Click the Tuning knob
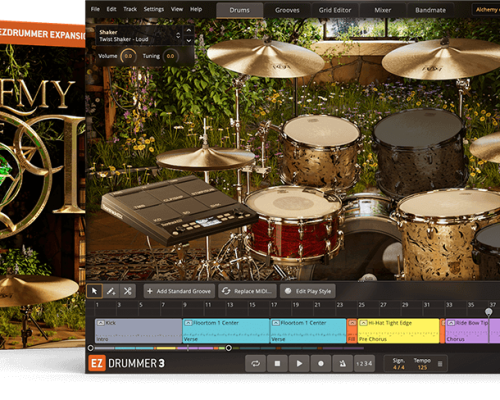The image size is (500, 400). 170,56
